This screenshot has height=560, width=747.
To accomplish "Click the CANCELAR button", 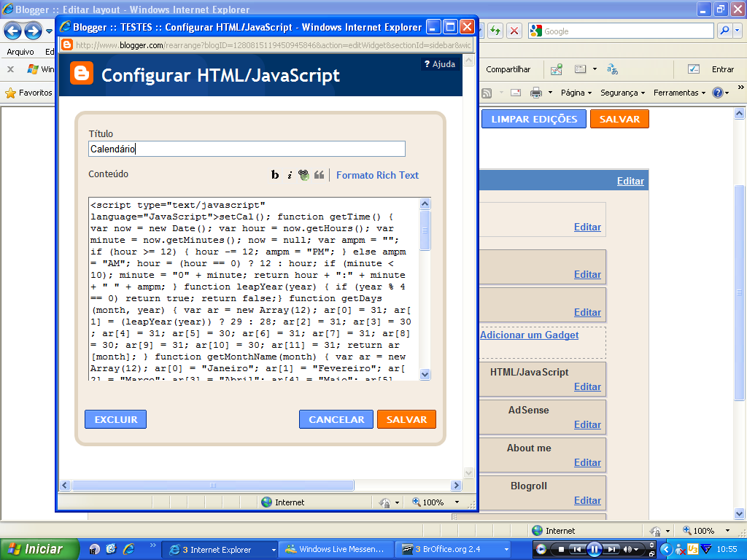I will coord(336,419).
